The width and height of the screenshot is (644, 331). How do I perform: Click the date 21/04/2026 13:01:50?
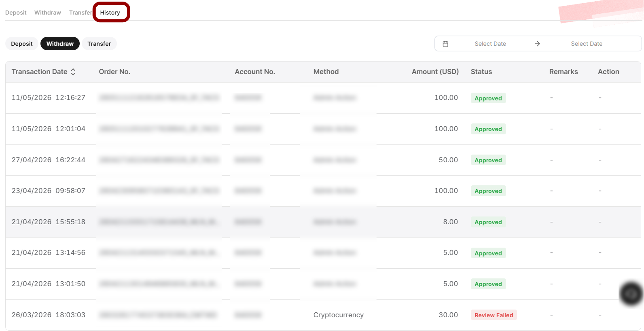(x=49, y=284)
